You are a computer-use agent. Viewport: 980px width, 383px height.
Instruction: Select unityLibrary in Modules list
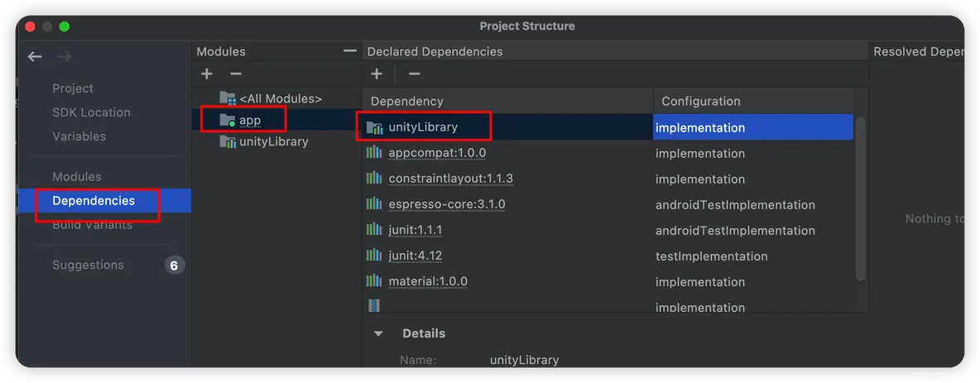(x=274, y=141)
